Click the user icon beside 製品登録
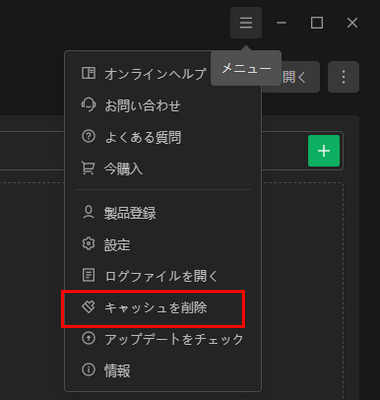 pyautogui.click(x=88, y=212)
